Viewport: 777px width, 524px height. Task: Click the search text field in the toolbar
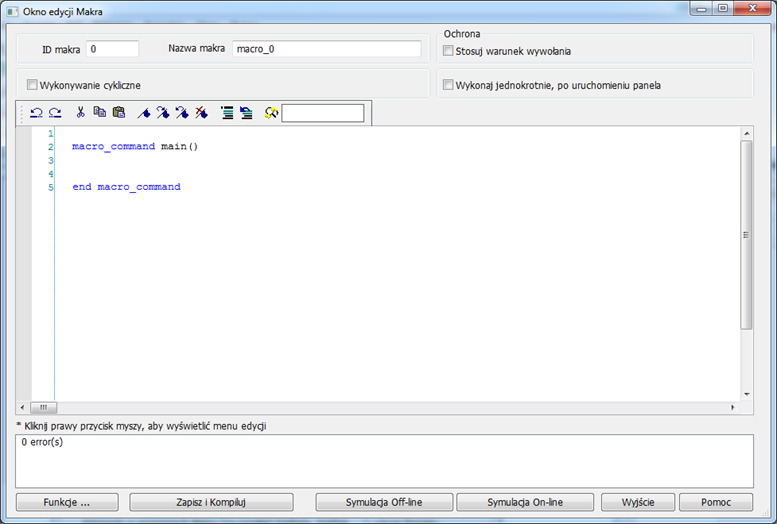pos(323,113)
